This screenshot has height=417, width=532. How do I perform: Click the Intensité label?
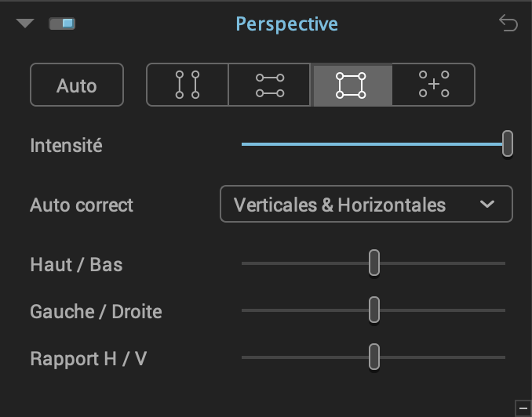tap(66, 146)
